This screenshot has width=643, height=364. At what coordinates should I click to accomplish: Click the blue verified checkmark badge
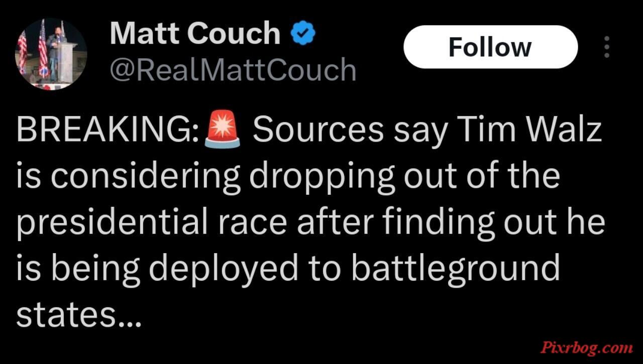(303, 34)
